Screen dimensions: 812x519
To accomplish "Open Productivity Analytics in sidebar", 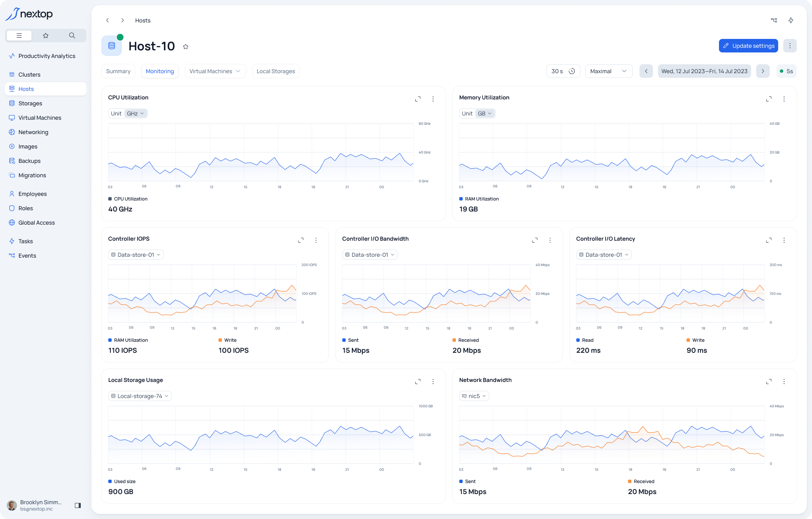I will tap(46, 56).
